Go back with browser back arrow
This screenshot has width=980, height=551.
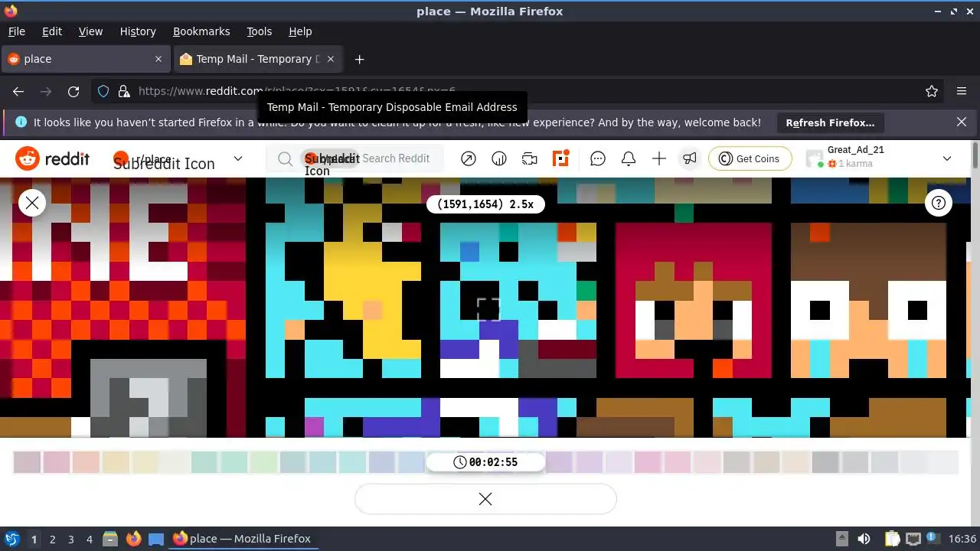18,91
